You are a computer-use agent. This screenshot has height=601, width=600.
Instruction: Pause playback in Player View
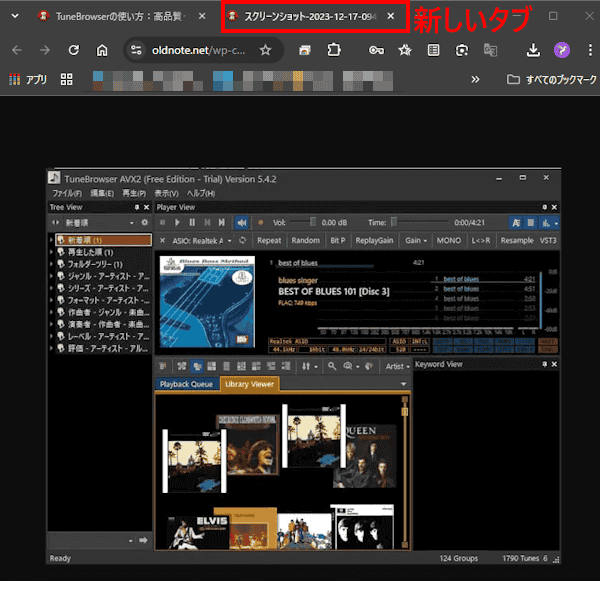pos(192,223)
